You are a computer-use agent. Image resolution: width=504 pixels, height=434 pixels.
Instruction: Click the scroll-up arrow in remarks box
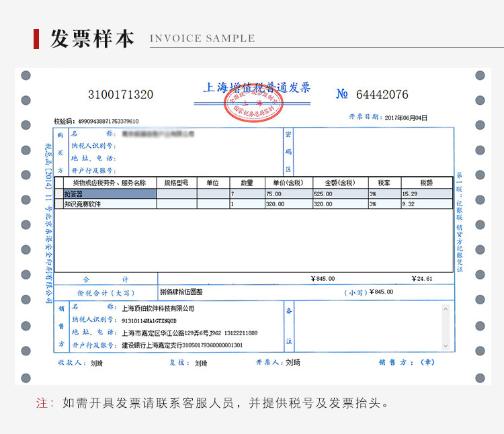pyautogui.click(x=445, y=309)
